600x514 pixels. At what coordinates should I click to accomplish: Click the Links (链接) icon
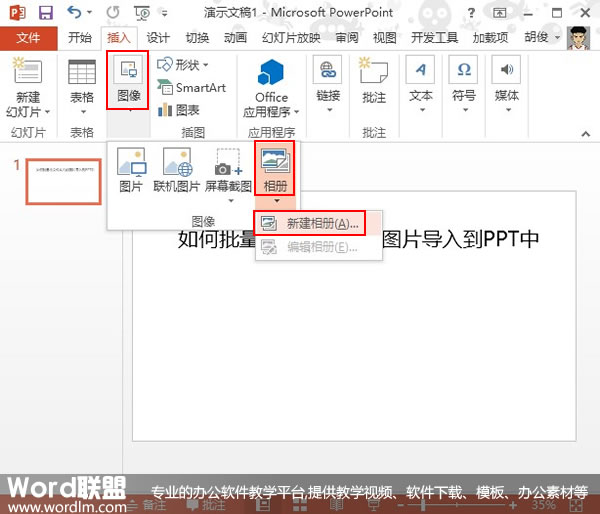[328, 70]
